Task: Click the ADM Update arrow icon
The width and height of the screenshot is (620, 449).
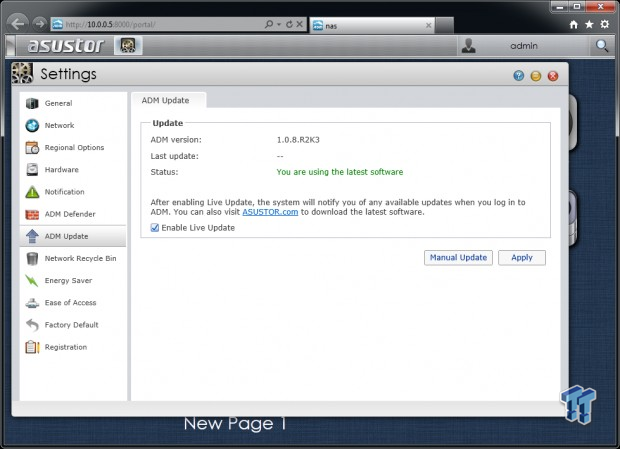Action: pyautogui.click(x=32, y=236)
